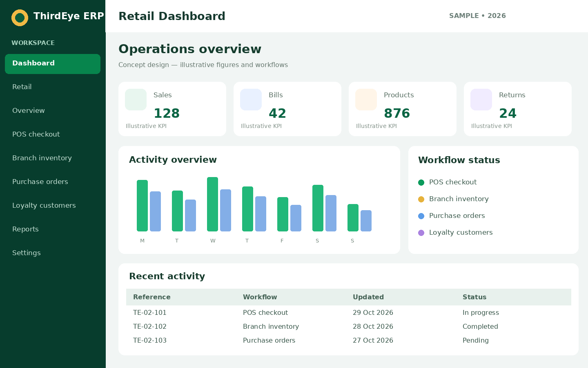Open record TE-02-102

point(149,326)
